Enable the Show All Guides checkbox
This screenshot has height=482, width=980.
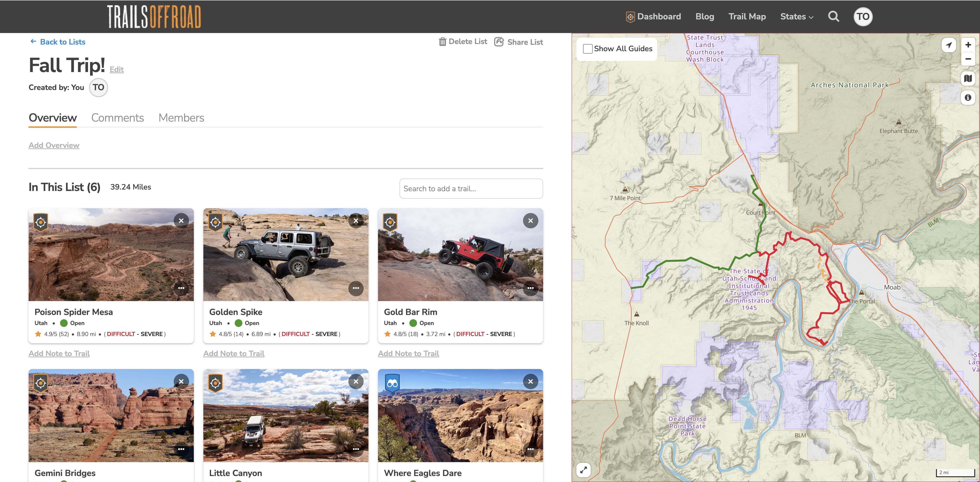(587, 49)
